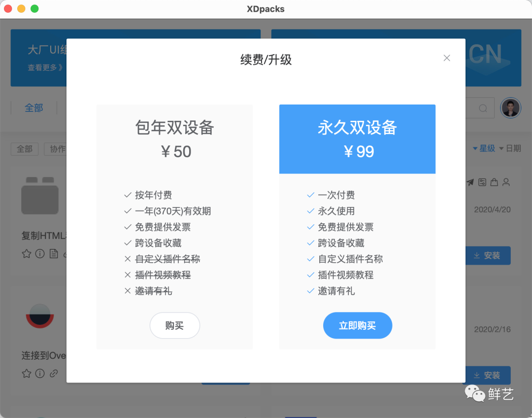This screenshot has height=418, width=532.
Task: Click 免费提供发票 in the permanent plan
Action: click(x=345, y=227)
